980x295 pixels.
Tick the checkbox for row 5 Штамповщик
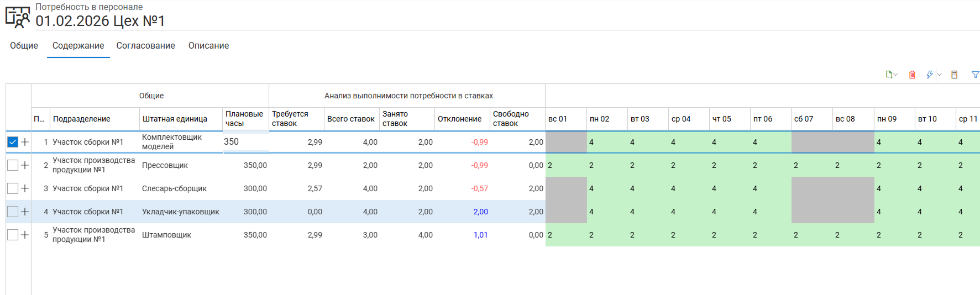coord(13,235)
